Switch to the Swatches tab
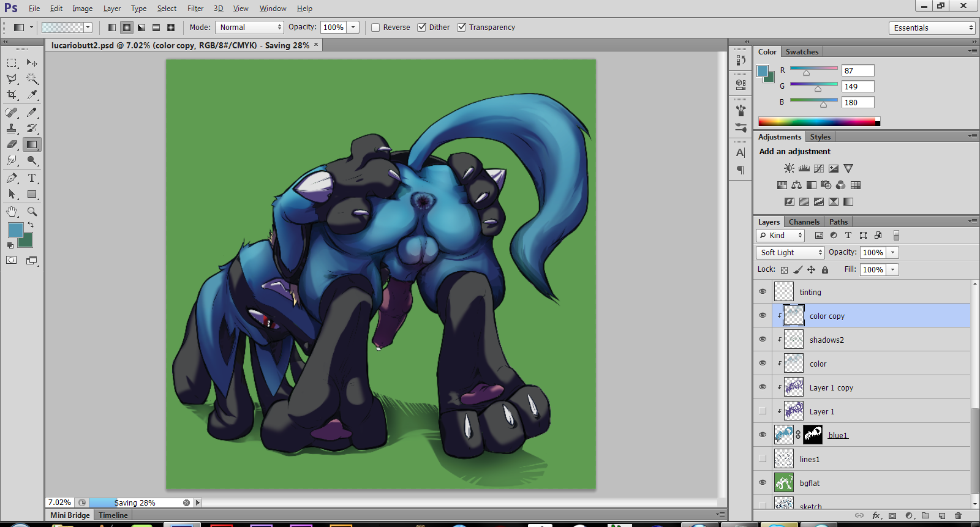Image resolution: width=980 pixels, height=527 pixels. 802,52
